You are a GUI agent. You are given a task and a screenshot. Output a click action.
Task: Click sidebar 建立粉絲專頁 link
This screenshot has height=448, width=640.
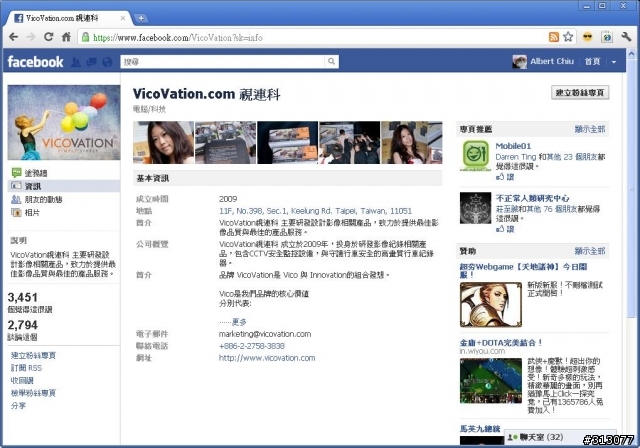pyautogui.click(x=33, y=355)
